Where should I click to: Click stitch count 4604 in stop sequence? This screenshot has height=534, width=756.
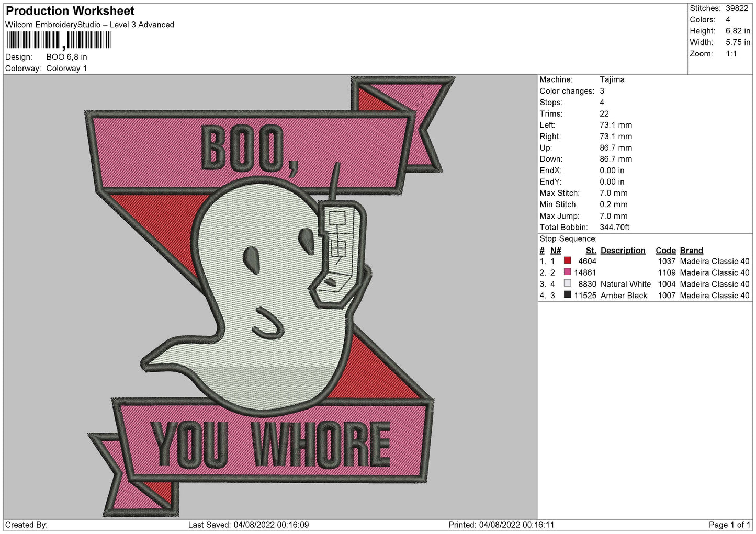(x=587, y=261)
